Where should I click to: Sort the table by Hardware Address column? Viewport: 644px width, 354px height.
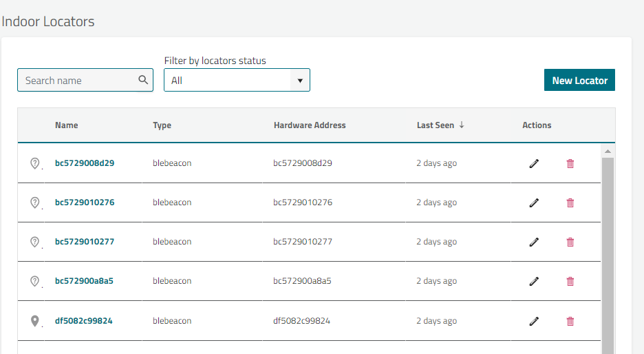[310, 125]
